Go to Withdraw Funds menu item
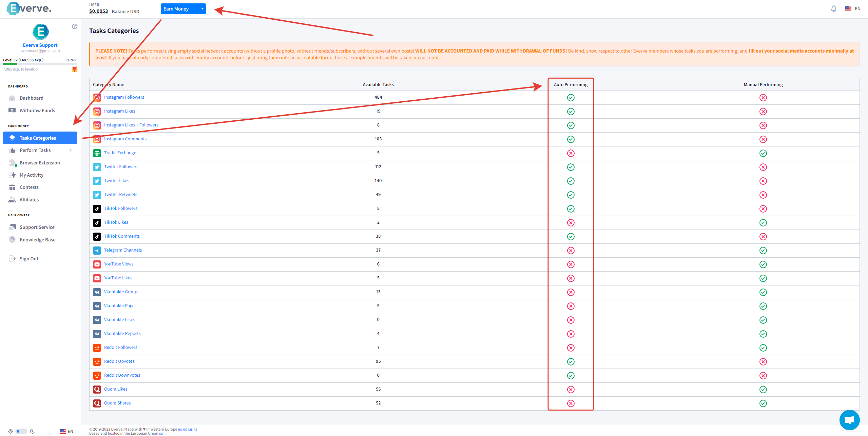 [x=37, y=111]
